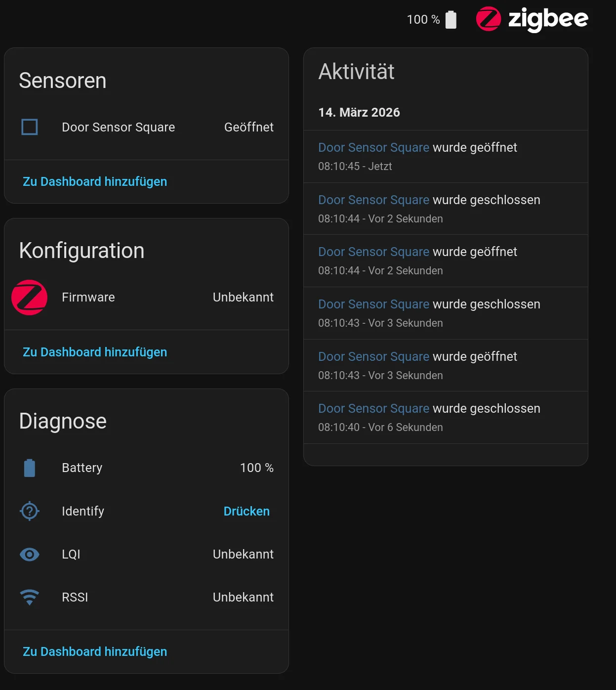
Task: Add Diagnose card to dashboard
Action: (95, 652)
